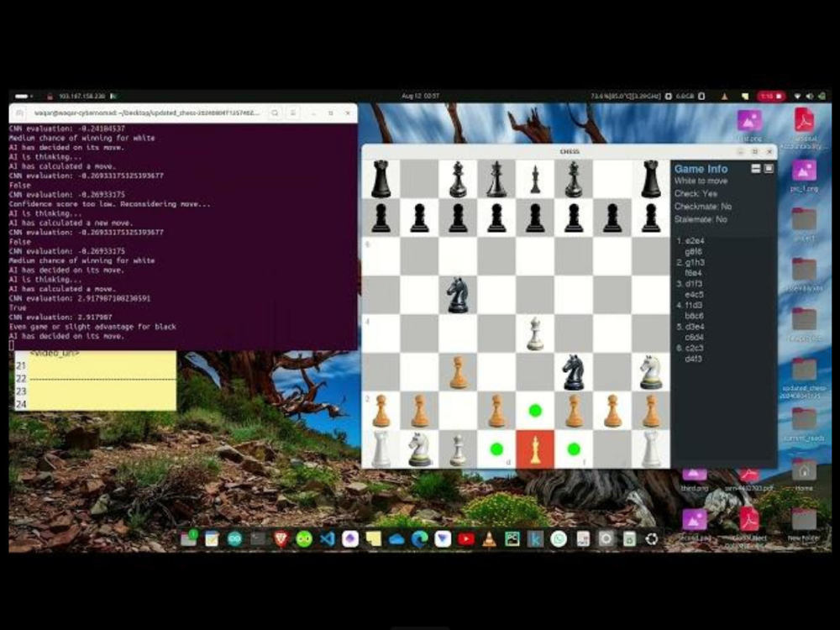Image resolution: width=840 pixels, height=630 pixels.
Task: Select the white bishop on e4
Action: coord(534,333)
